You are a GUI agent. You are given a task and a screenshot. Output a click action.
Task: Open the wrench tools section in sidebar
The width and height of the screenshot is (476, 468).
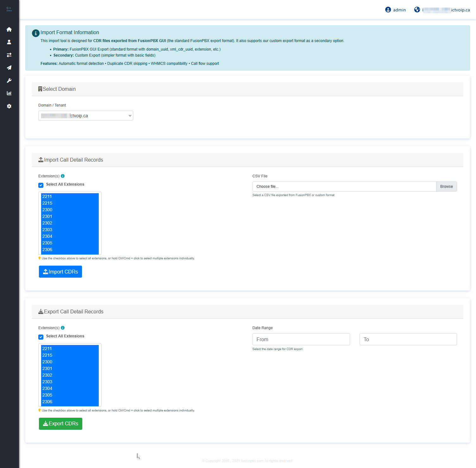point(9,81)
